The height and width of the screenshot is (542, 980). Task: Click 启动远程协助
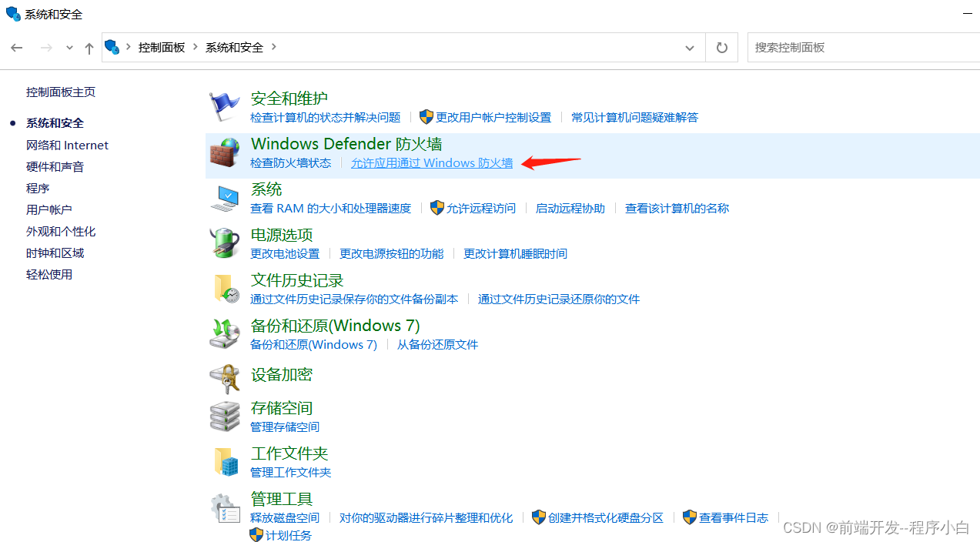tap(570, 208)
